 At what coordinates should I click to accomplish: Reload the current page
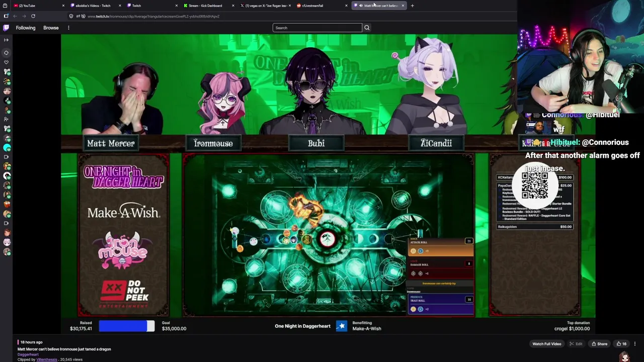click(33, 16)
